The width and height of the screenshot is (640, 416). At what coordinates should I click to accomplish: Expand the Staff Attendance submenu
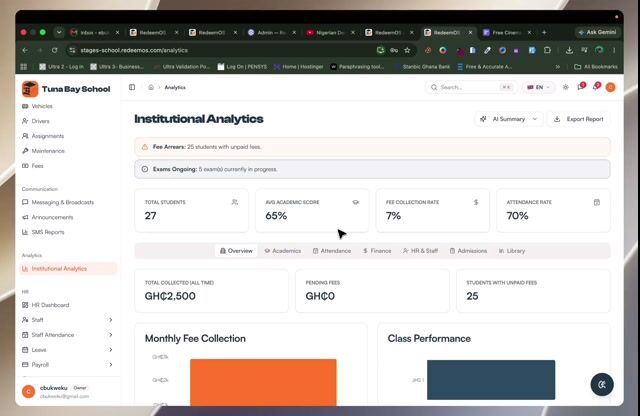67,335
